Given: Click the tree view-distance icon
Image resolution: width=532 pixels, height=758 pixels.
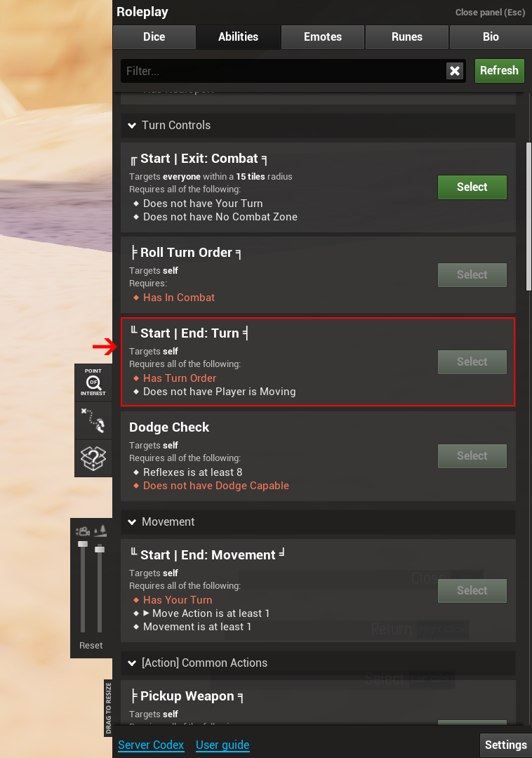Looking at the screenshot, I should click(100, 531).
